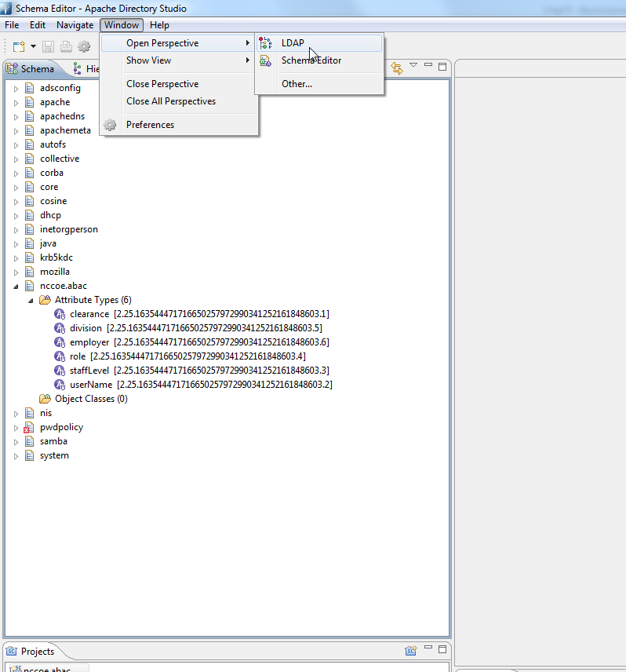
Task: Click the clearance attribute type icon
Action: (60, 314)
